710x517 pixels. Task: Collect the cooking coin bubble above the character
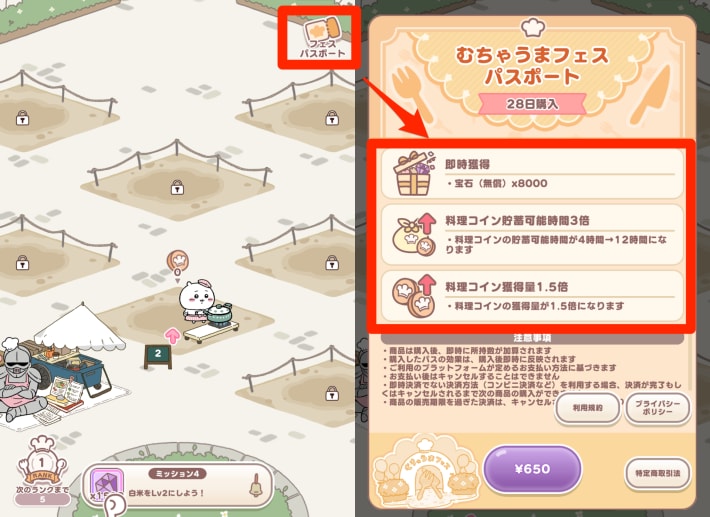178,261
